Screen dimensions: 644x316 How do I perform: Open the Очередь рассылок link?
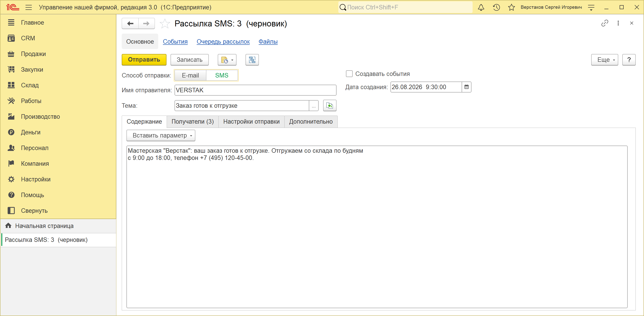click(223, 41)
